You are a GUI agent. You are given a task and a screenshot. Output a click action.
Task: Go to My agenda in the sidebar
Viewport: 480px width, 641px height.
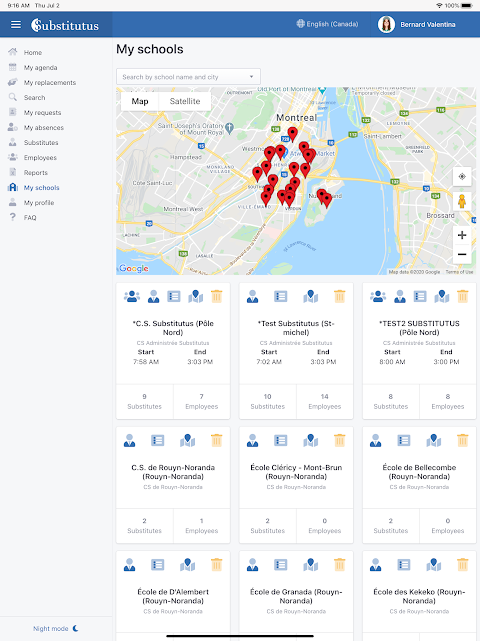pos(40,67)
